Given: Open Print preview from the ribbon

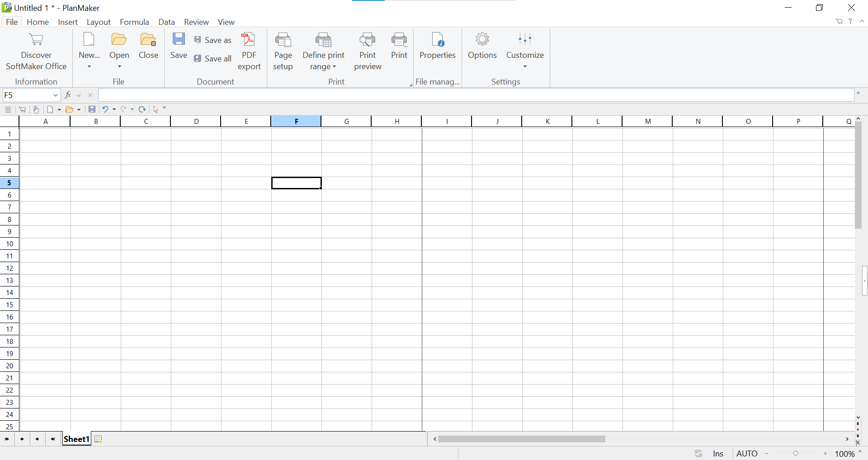Looking at the screenshot, I should (367, 51).
